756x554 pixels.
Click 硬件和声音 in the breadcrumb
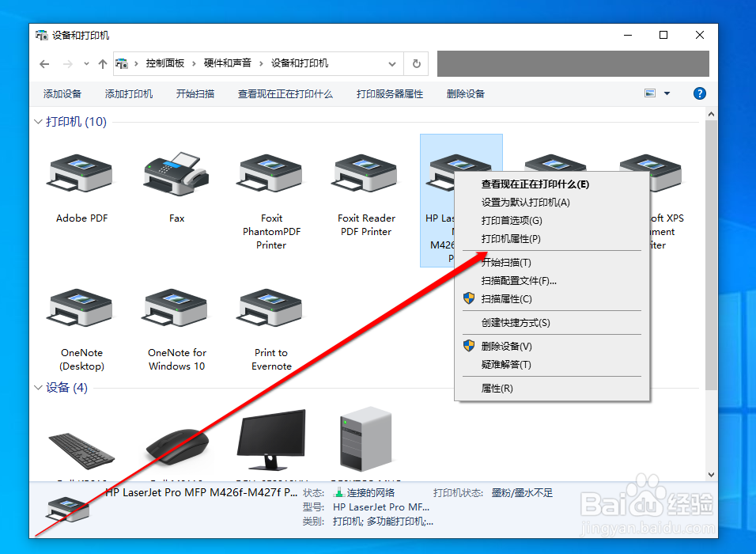228,63
